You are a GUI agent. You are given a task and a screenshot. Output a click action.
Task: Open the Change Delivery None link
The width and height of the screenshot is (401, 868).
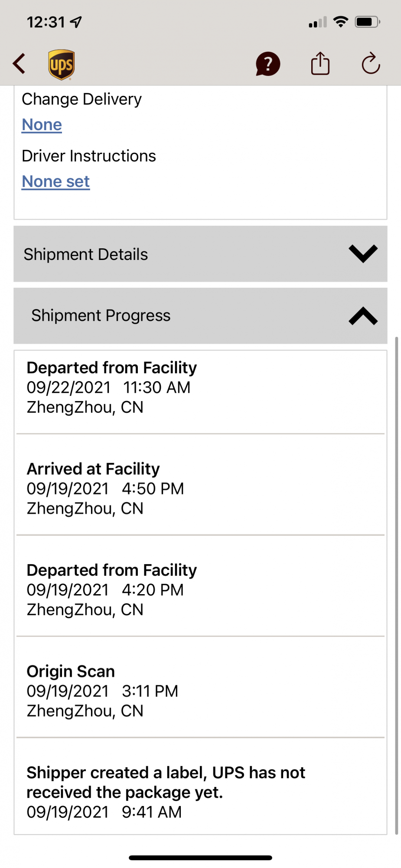point(42,125)
